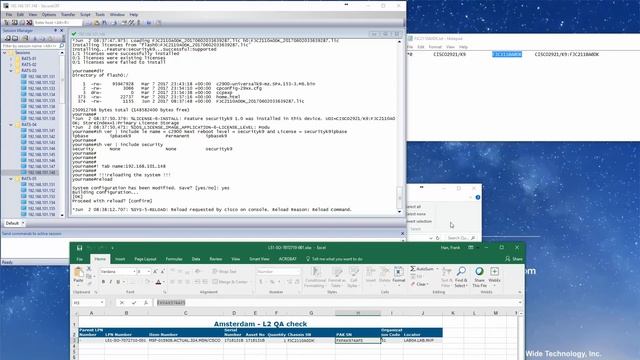Expand the RATS-02 folder

coord(11,64)
